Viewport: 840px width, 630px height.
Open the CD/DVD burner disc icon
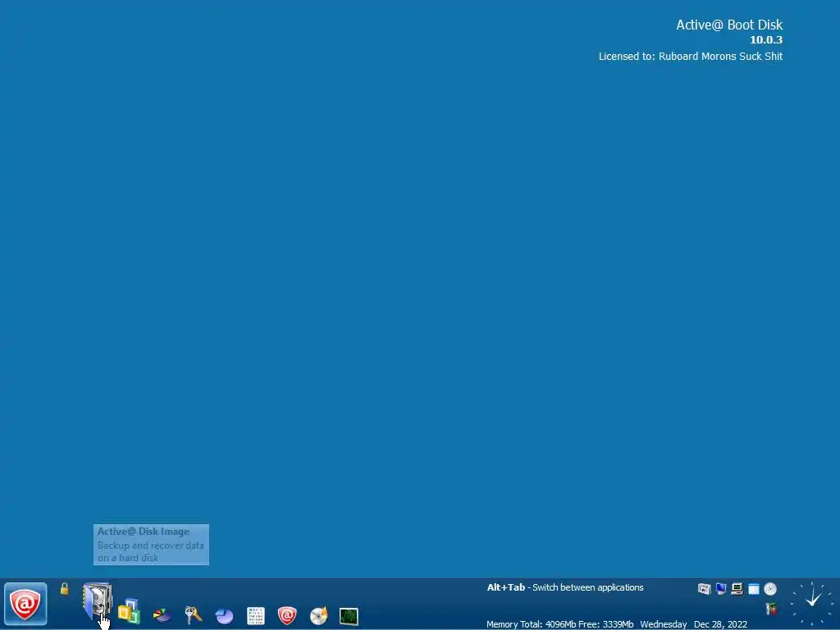tap(319, 615)
